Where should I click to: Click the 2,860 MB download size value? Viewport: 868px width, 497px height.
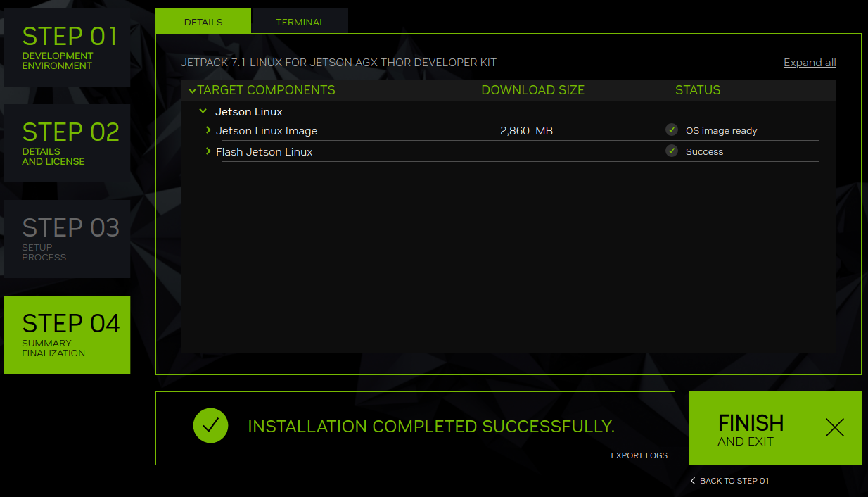pyautogui.click(x=526, y=131)
